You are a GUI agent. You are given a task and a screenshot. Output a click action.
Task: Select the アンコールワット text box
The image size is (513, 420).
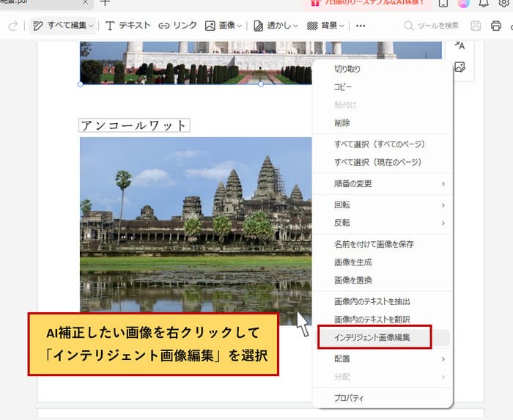click(x=134, y=125)
